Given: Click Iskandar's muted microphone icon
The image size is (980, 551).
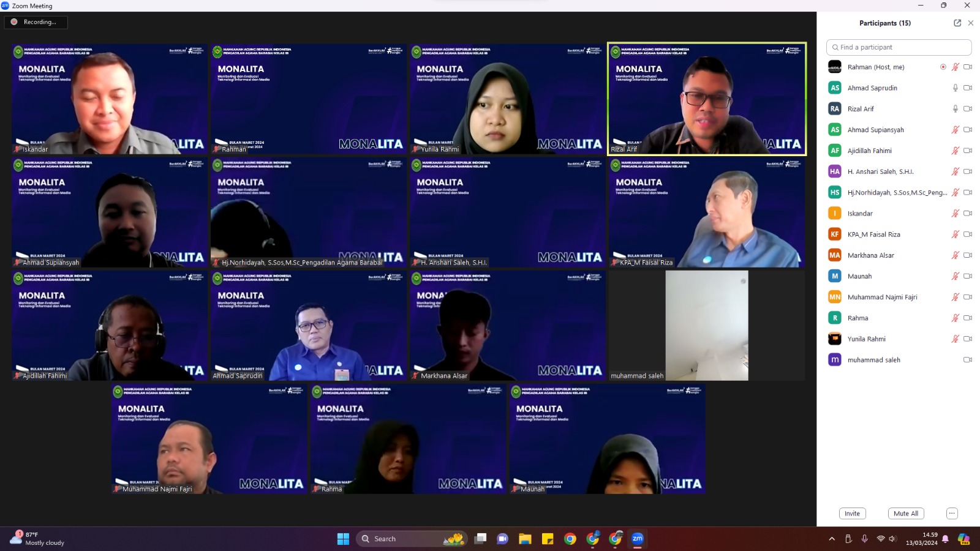Looking at the screenshot, I should tap(955, 214).
